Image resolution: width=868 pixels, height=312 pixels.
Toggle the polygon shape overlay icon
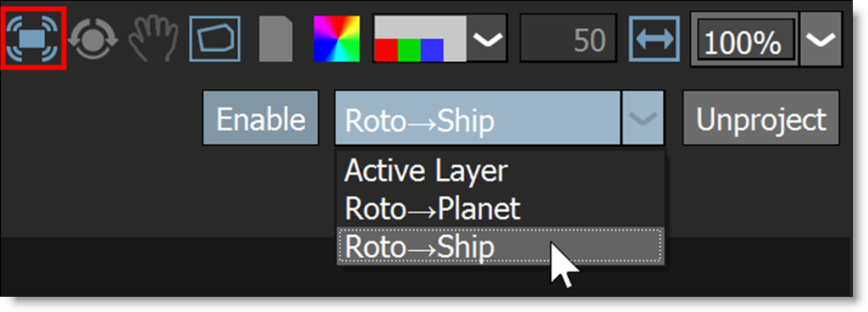(215, 38)
